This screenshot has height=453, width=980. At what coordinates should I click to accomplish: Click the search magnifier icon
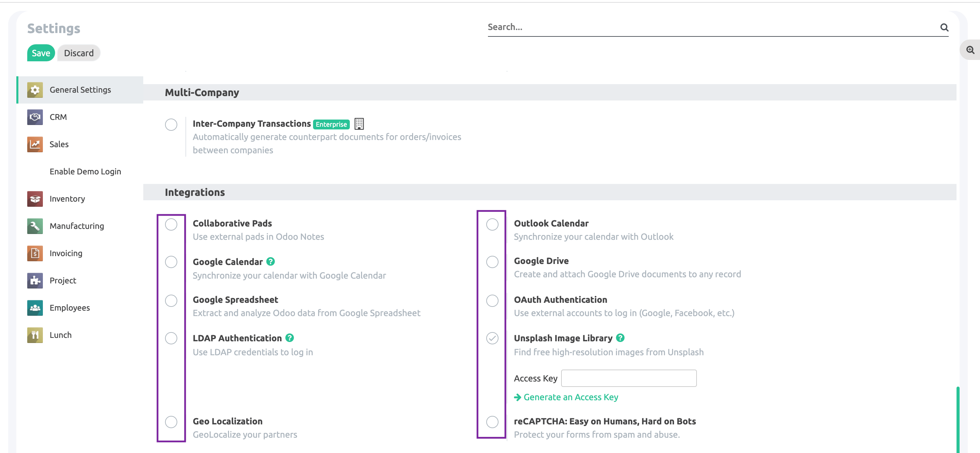(944, 27)
